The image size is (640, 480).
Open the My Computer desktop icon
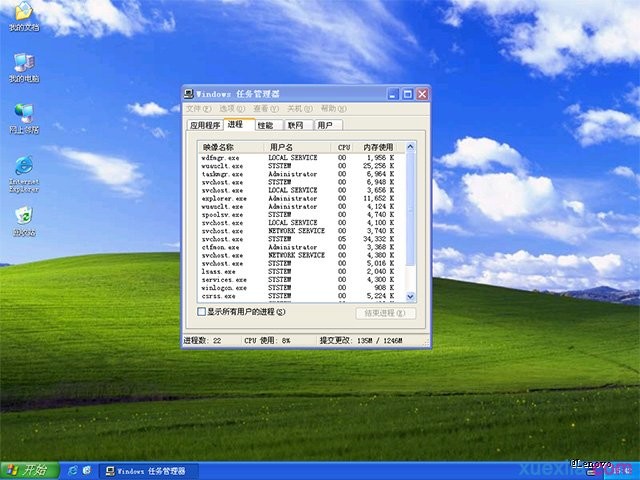click(x=24, y=68)
